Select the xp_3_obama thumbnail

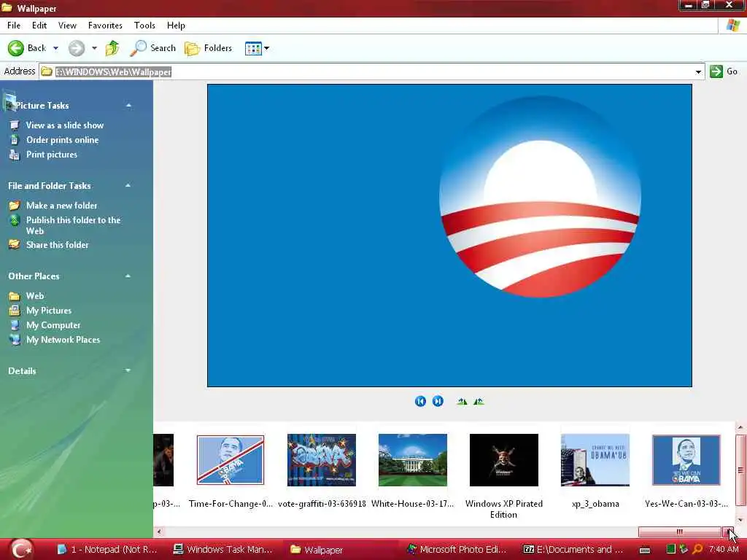click(x=595, y=460)
